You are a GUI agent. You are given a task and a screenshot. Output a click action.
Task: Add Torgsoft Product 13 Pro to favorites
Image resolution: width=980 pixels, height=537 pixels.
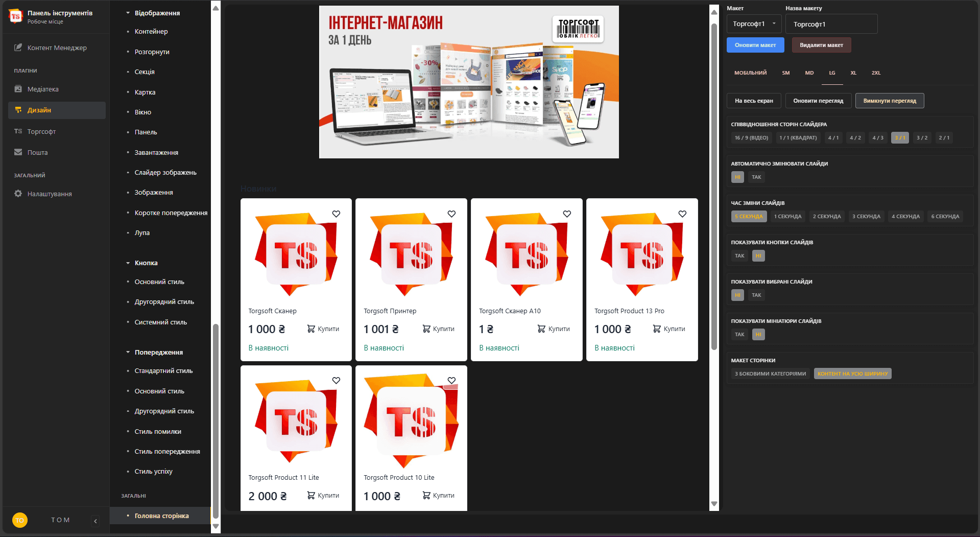pyautogui.click(x=682, y=214)
